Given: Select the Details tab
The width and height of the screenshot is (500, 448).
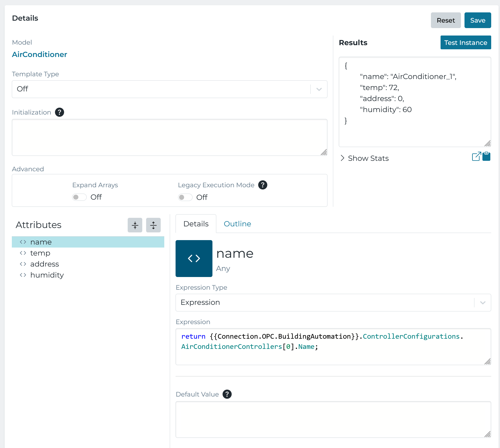Looking at the screenshot, I should (x=196, y=224).
